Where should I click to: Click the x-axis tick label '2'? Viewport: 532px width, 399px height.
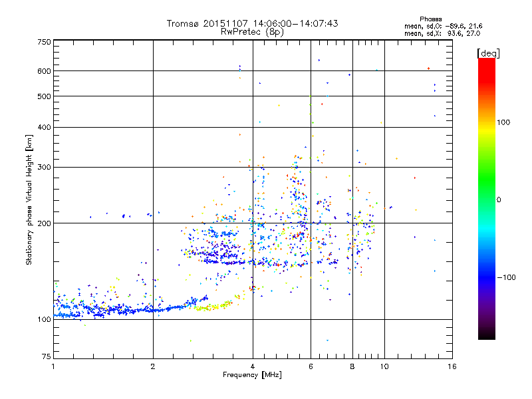153,366
